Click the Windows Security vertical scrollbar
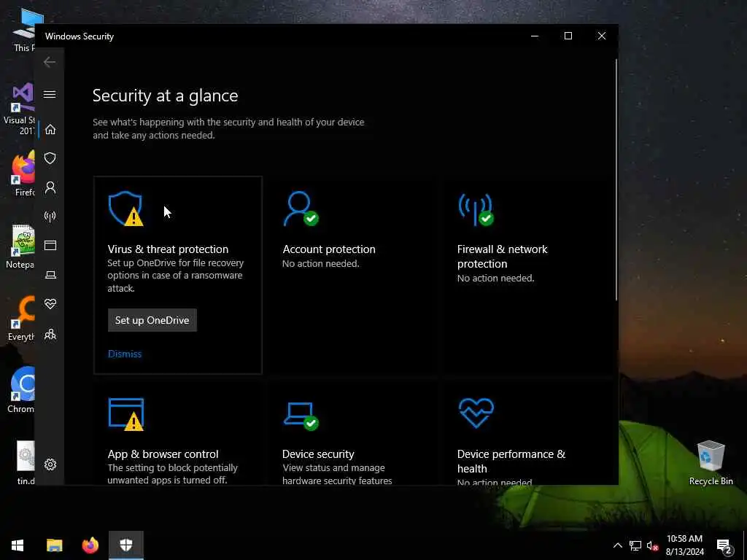The width and height of the screenshot is (747, 560). [x=616, y=180]
